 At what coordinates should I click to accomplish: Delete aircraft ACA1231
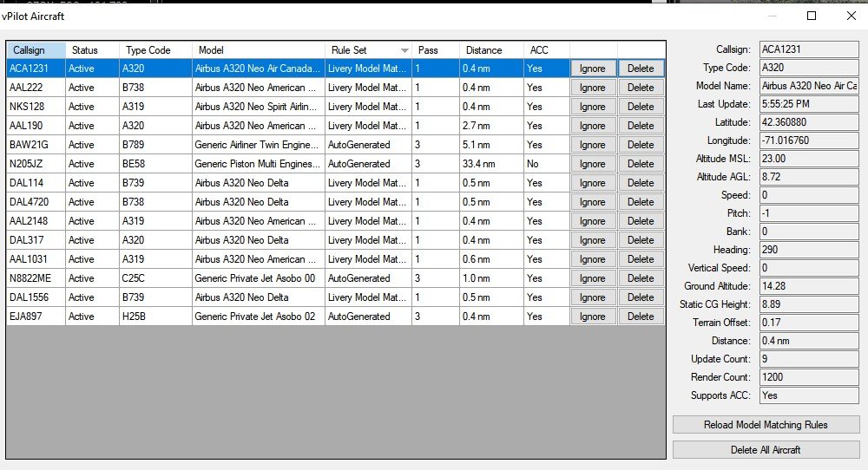click(x=641, y=69)
